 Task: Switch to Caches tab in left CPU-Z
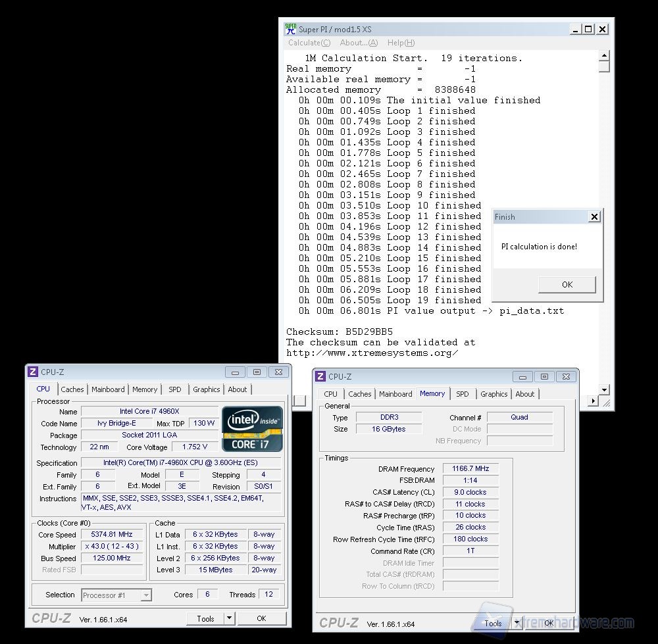72,389
